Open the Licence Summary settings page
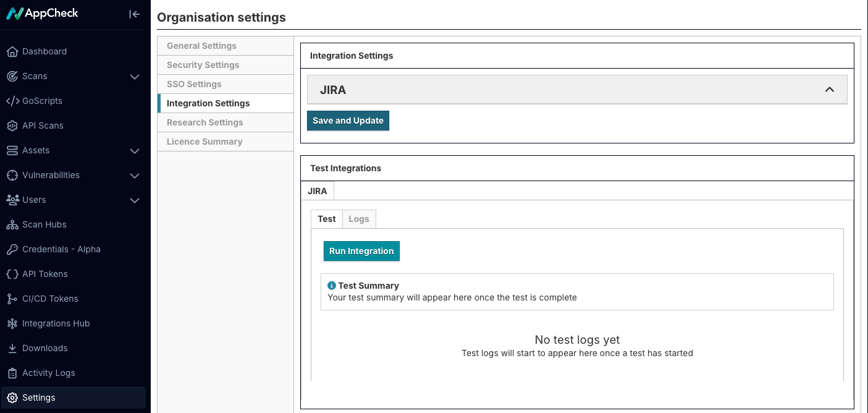 coord(204,141)
